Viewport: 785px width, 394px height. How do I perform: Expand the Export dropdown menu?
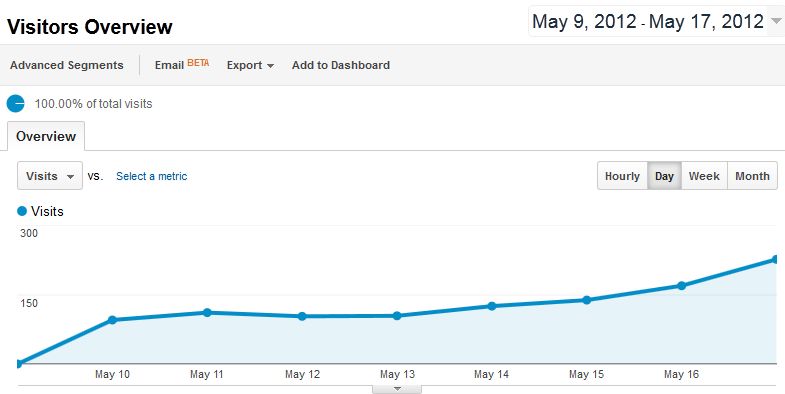tap(250, 65)
